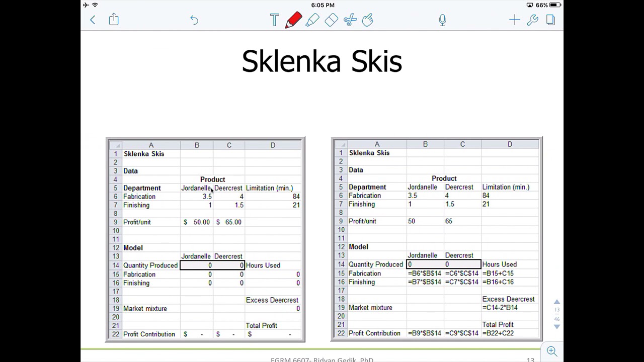The image size is (644, 362).
Task: Click left sheet Fabrication limit 84
Action: point(296,197)
